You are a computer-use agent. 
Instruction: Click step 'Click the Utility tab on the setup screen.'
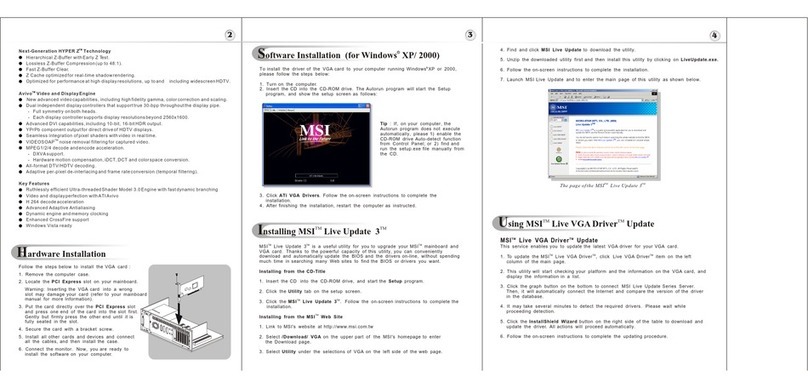coord(310,291)
